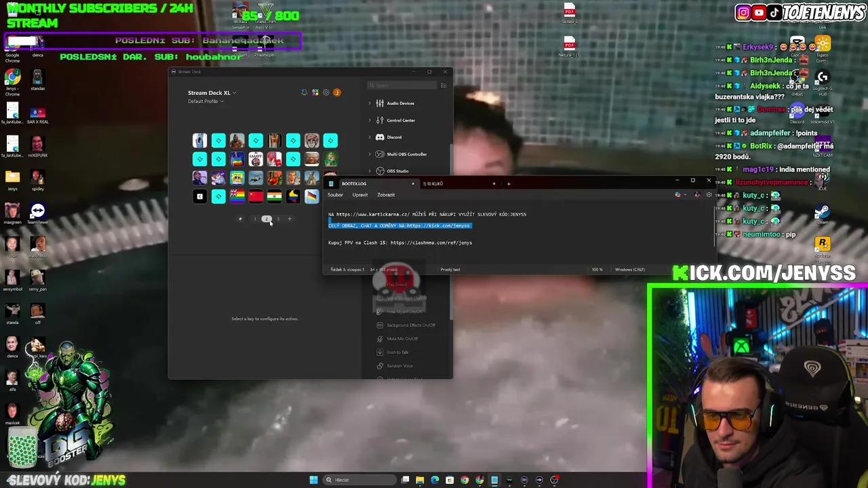Open the Copilot dropdown arrow in Notepad
This screenshot has width=868, height=488.
tap(685, 195)
